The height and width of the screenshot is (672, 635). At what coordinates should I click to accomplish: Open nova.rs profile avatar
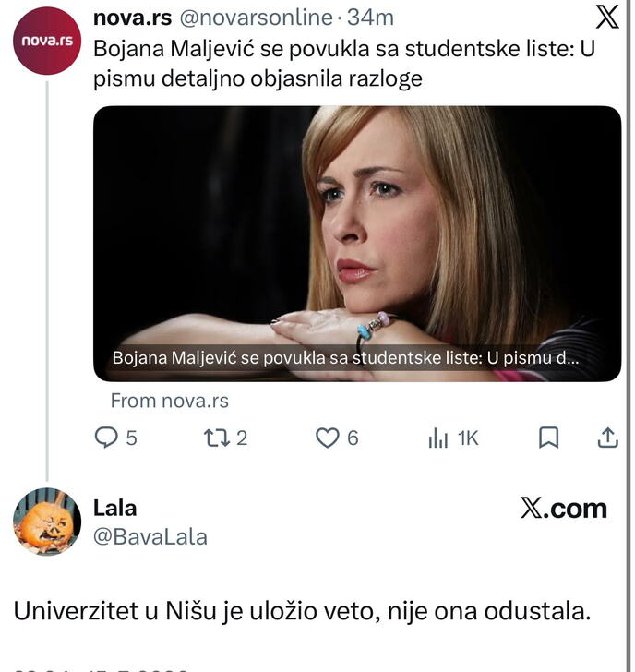tap(47, 41)
